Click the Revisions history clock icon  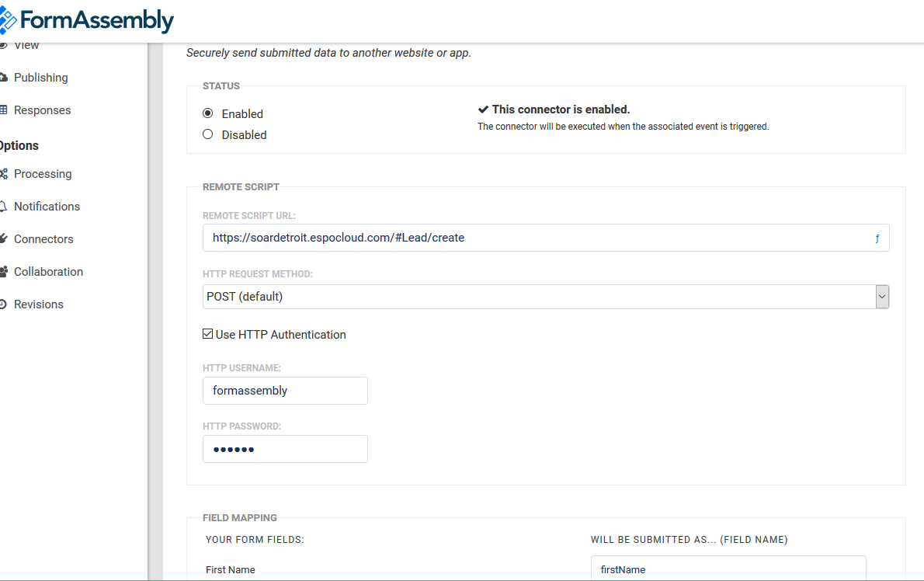[4, 304]
